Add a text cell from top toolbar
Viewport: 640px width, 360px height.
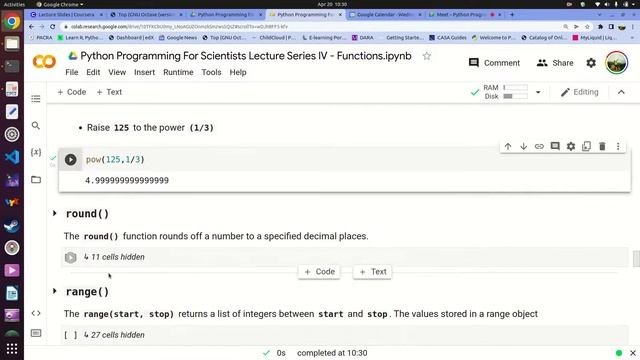tap(109, 92)
